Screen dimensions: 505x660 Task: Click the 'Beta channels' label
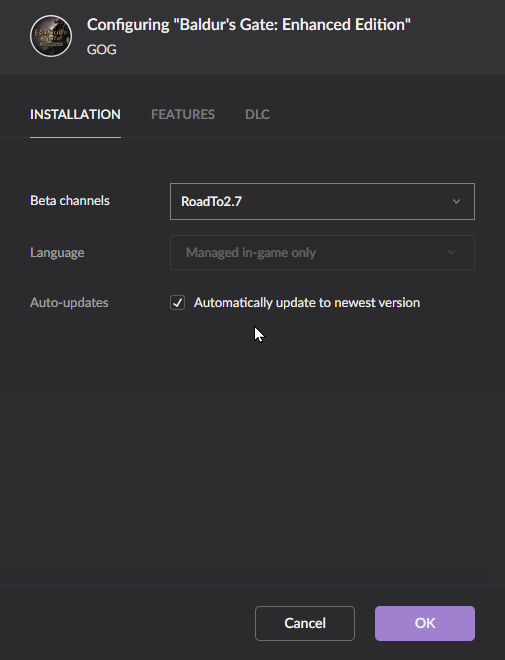(x=70, y=201)
